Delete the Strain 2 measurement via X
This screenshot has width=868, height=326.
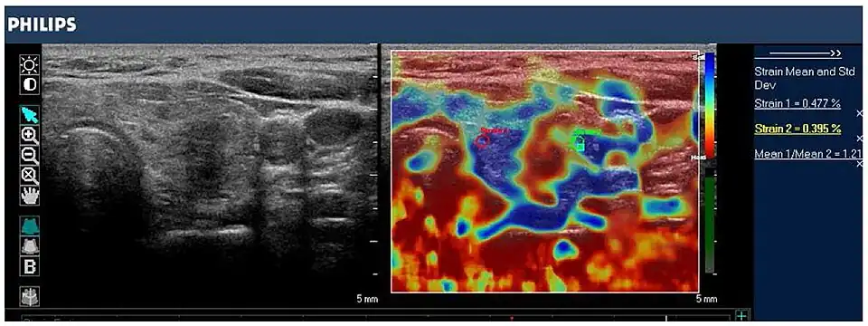(860, 138)
